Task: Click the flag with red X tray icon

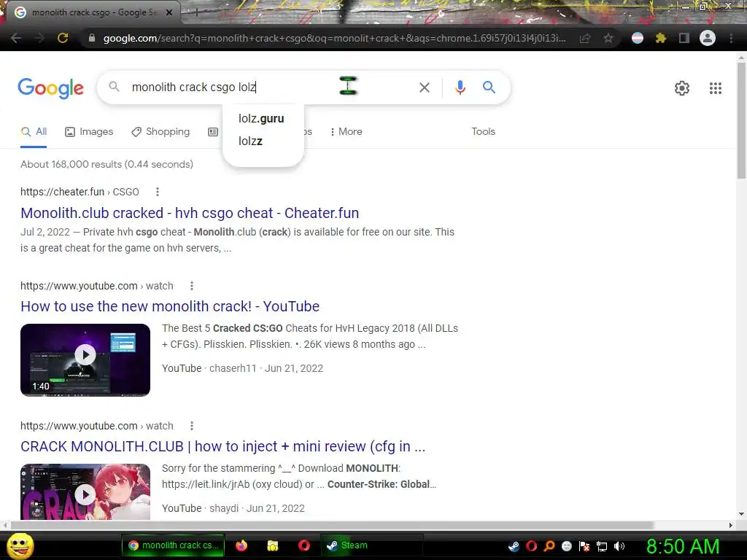Action: coord(584,546)
